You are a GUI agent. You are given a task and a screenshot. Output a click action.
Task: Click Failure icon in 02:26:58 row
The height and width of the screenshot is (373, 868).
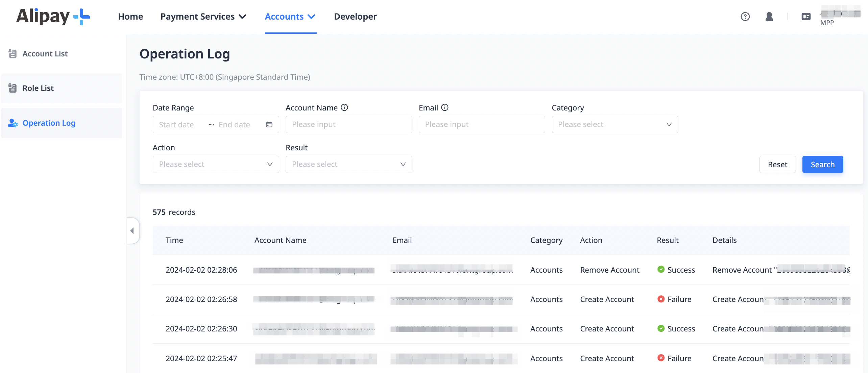[x=661, y=299]
